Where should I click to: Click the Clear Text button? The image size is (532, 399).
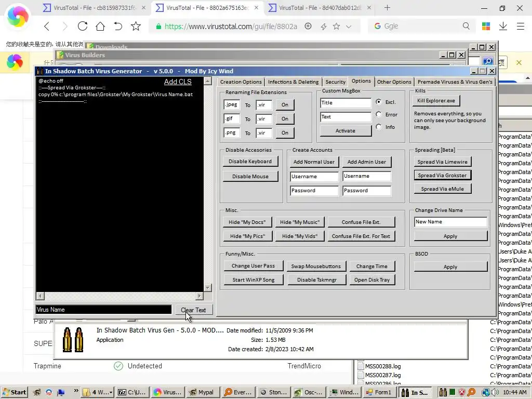pos(194,310)
